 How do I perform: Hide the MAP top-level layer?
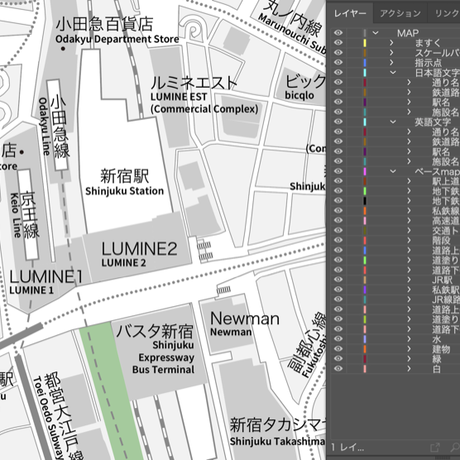click(338, 33)
